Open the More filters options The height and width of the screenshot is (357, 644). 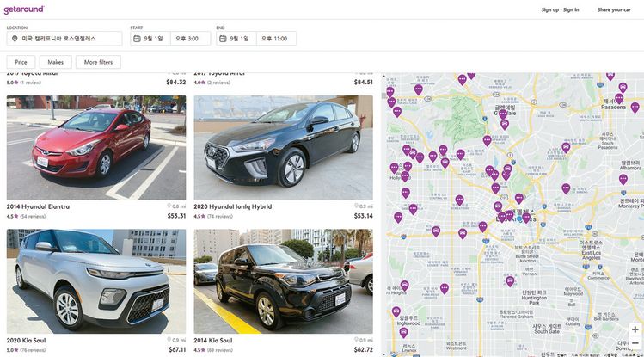click(x=98, y=62)
